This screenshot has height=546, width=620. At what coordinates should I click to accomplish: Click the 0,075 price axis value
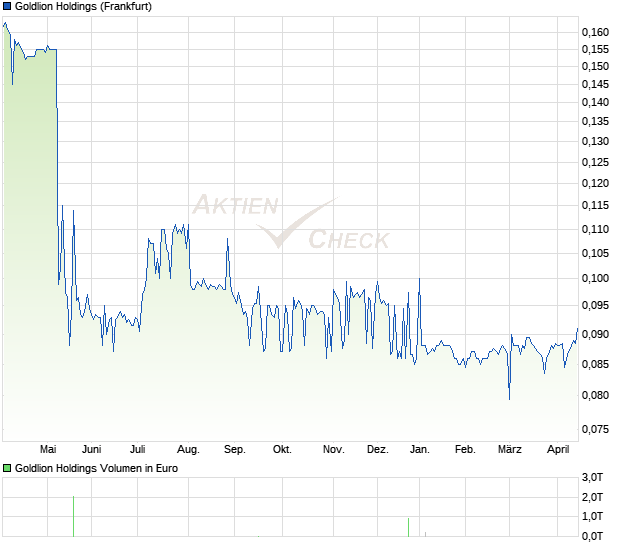pyautogui.click(x=595, y=429)
